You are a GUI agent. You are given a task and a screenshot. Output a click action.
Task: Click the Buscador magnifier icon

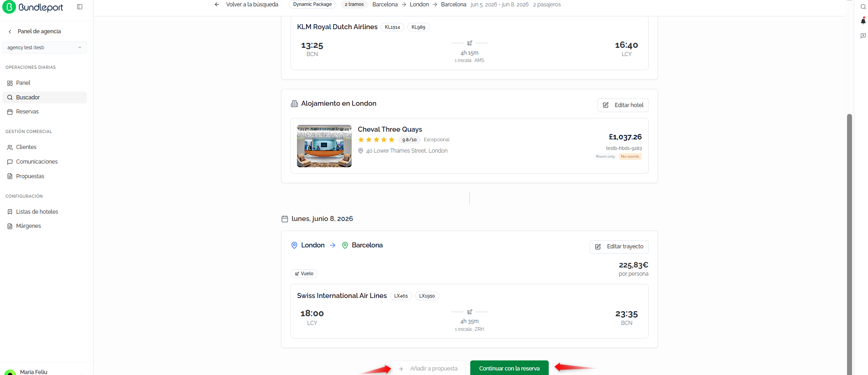point(10,98)
